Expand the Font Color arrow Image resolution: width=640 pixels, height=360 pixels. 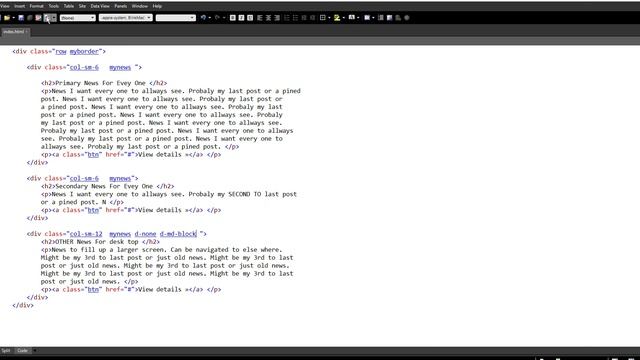pos(358,18)
